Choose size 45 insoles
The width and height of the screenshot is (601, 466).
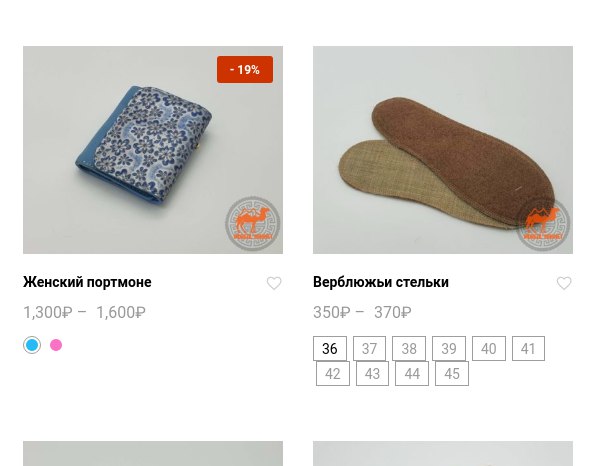pos(452,373)
